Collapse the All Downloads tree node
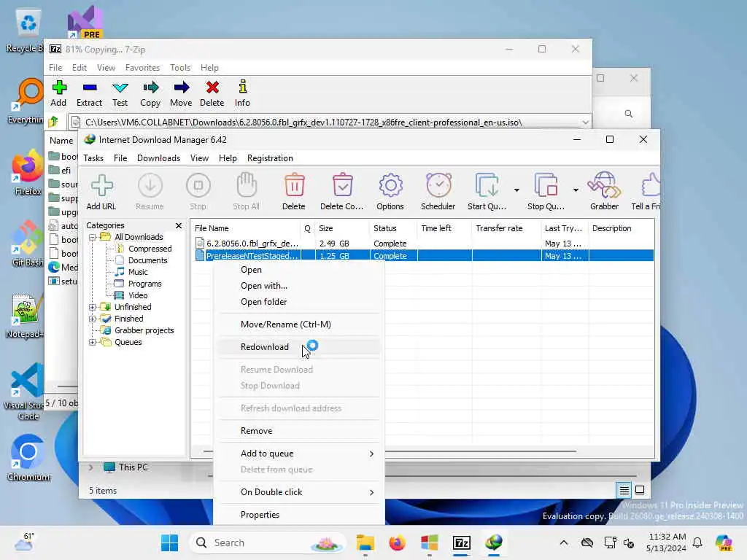 [93, 237]
